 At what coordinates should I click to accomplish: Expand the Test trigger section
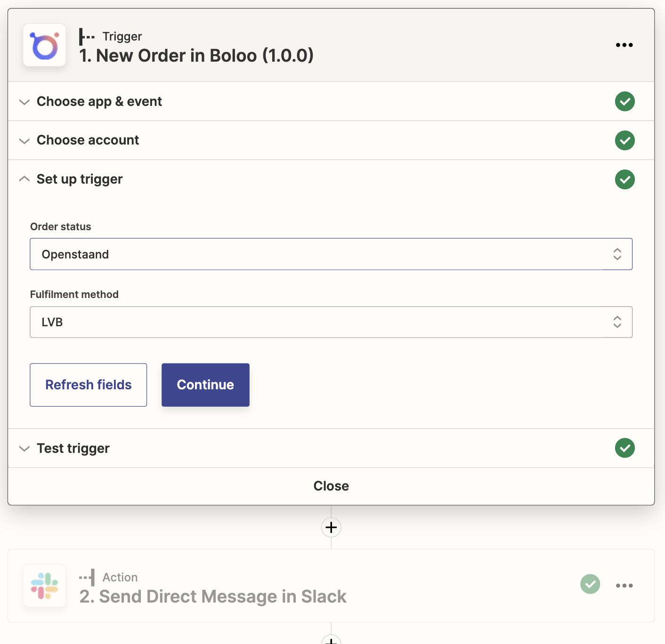click(x=331, y=448)
